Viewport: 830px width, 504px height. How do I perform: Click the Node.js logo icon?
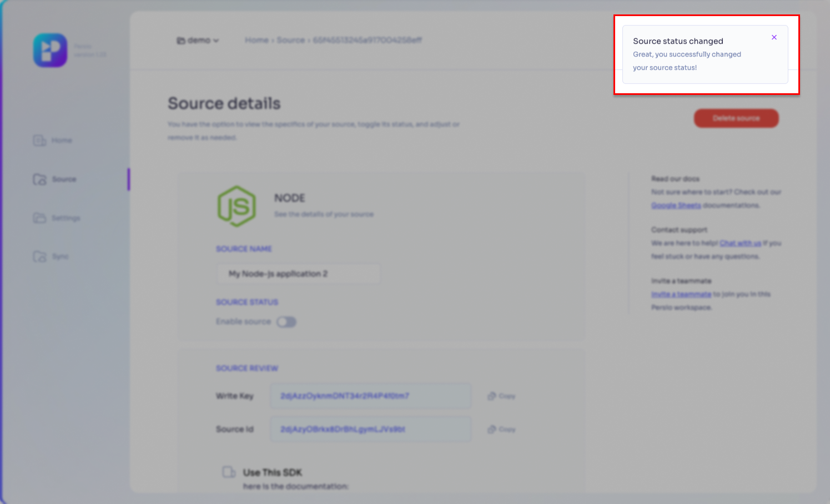coord(237,206)
